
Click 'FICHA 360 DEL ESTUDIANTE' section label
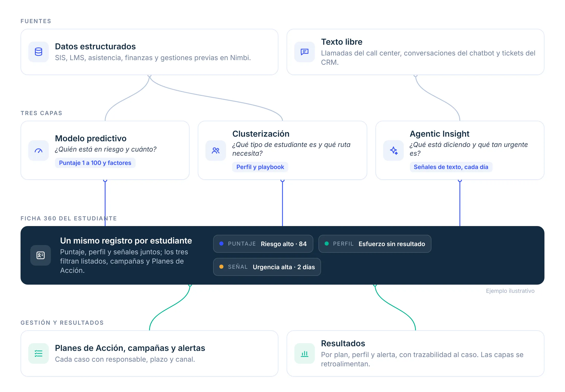click(69, 218)
